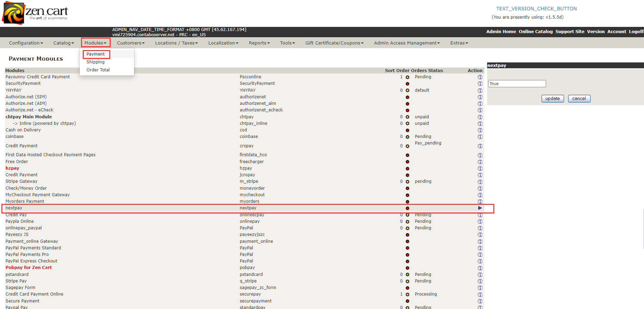The height and width of the screenshot is (309, 644).
Task: Open info for PayPal Payments Standard
Action: pos(480,248)
